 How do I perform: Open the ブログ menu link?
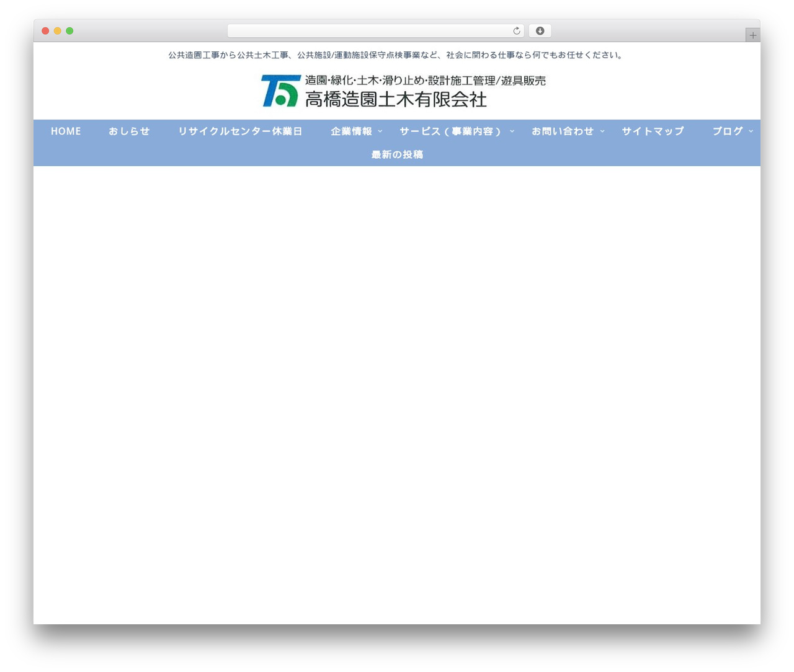tap(728, 131)
